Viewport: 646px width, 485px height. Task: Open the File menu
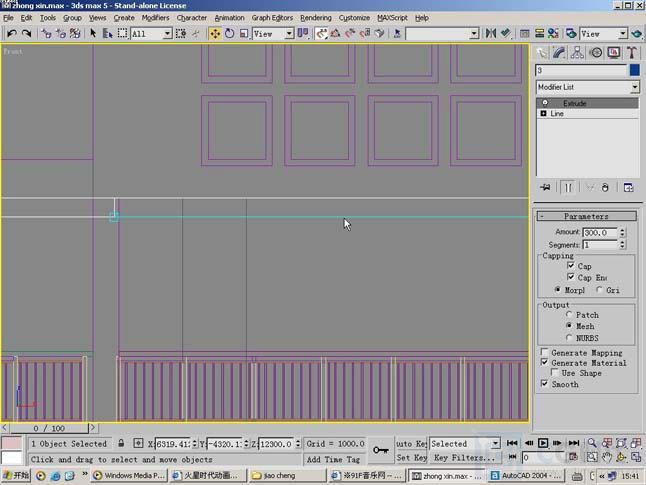click(x=8, y=18)
